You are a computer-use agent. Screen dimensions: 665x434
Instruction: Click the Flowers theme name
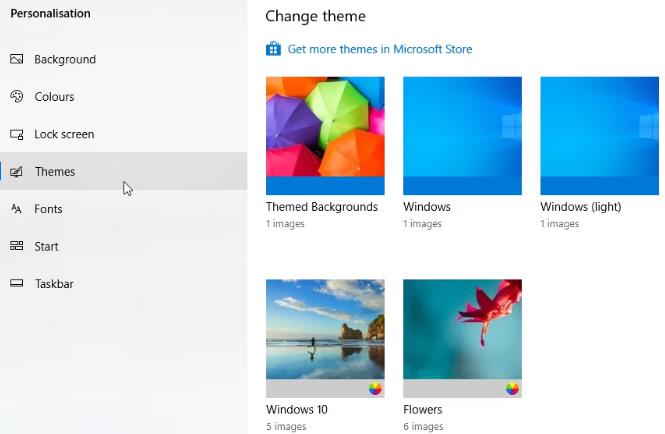click(422, 409)
